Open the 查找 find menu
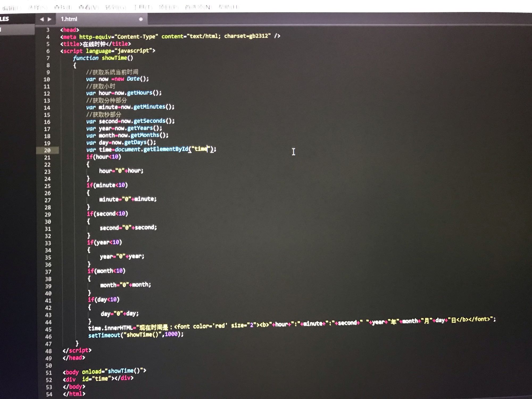The height and width of the screenshot is (399, 532). click(63, 7)
